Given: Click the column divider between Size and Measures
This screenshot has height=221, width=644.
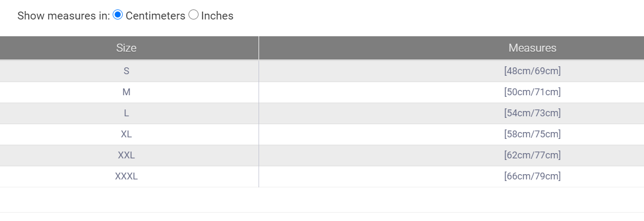Looking at the screenshot, I should point(259,48).
